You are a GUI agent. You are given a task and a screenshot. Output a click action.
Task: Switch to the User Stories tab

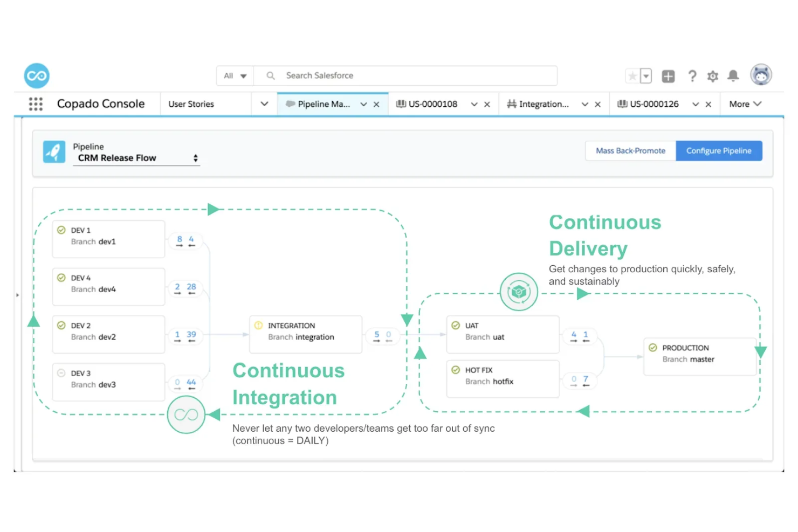click(191, 103)
